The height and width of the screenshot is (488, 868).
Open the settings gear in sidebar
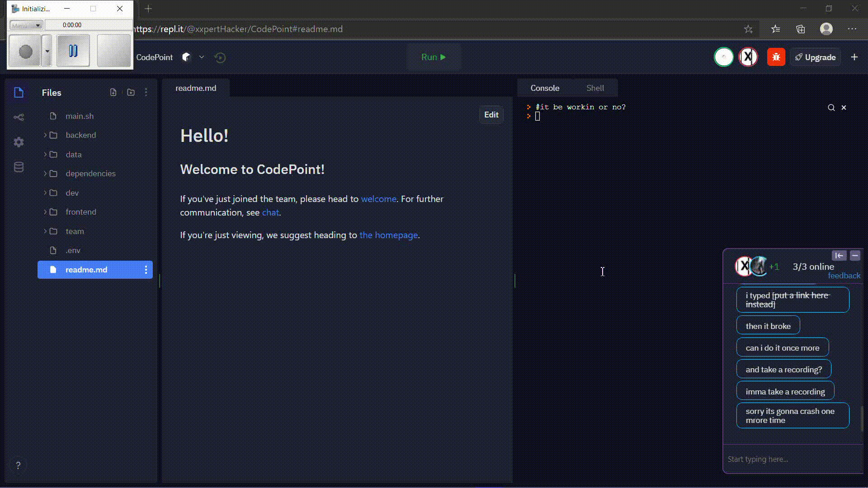(x=19, y=142)
